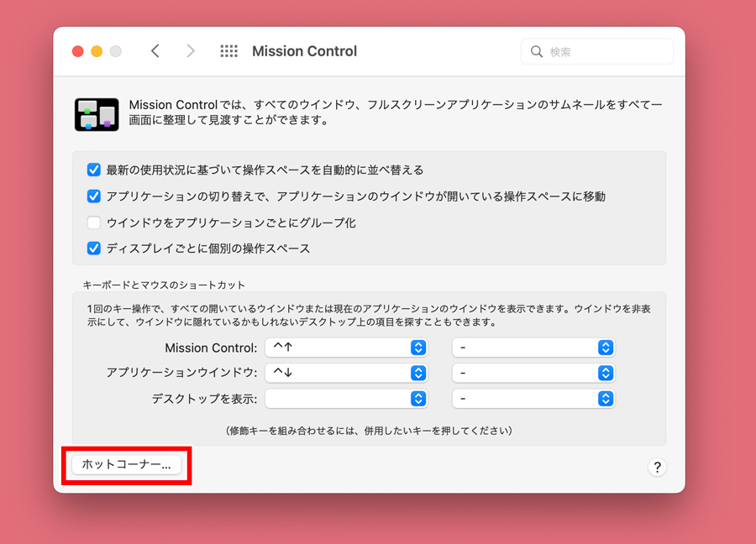
Task: Click the magnifier icon in search
Action: tap(537, 51)
